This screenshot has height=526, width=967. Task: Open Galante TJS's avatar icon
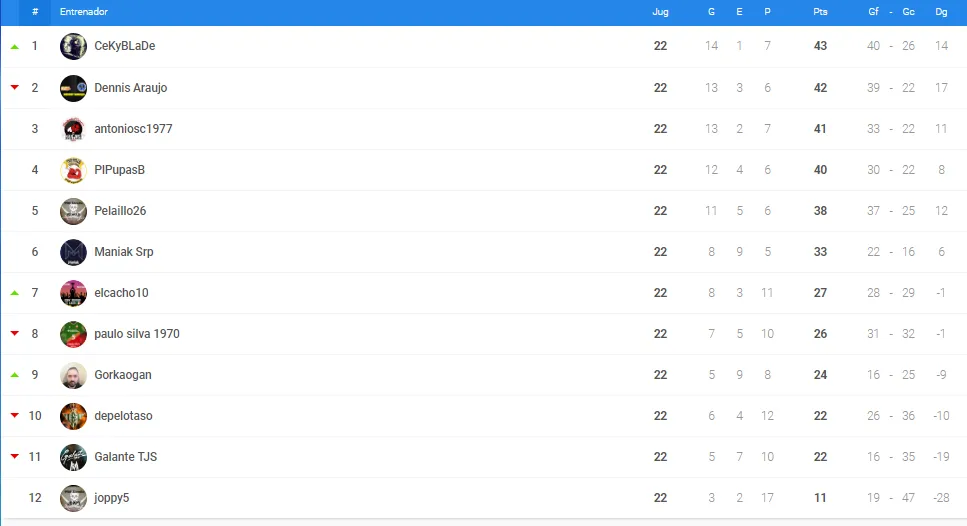[x=73, y=457]
